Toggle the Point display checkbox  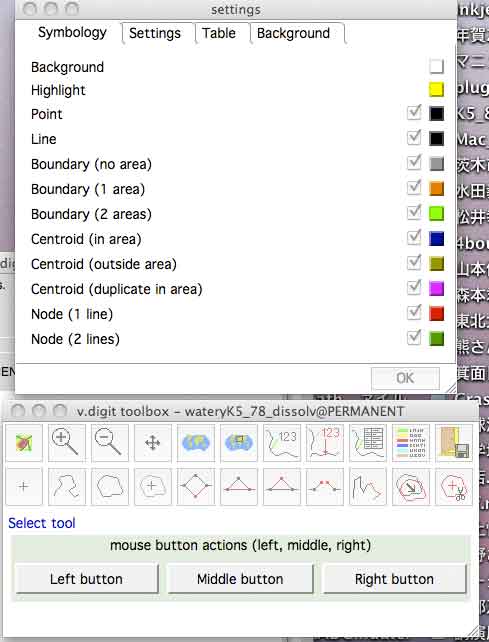click(x=414, y=113)
